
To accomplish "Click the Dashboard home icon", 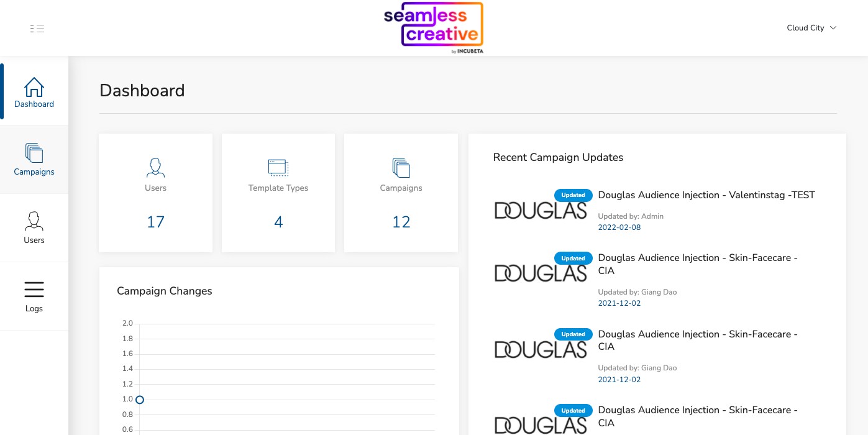I will point(34,87).
